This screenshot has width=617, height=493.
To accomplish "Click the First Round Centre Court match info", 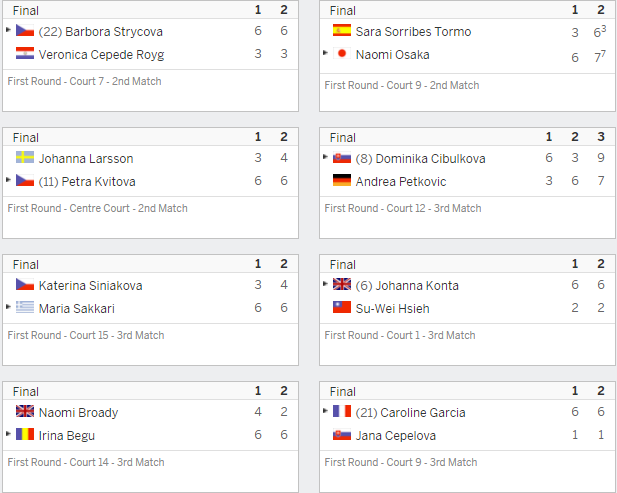I will [97, 208].
